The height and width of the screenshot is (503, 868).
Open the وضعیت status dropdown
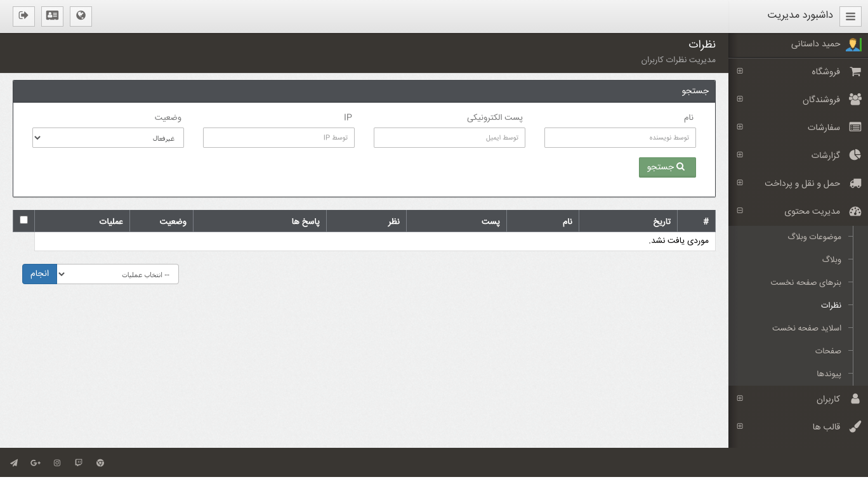108,138
